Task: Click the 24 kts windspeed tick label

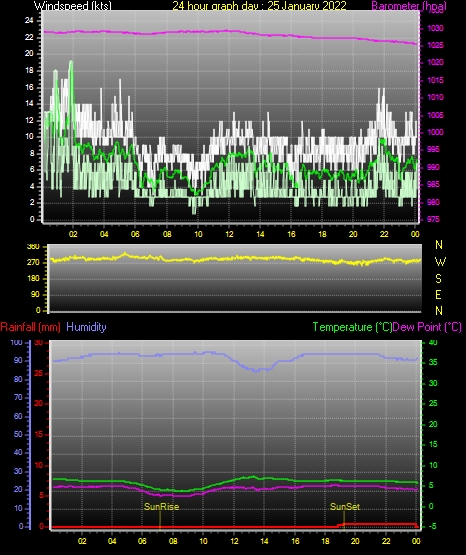Action: pyautogui.click(x=29, y=20)
